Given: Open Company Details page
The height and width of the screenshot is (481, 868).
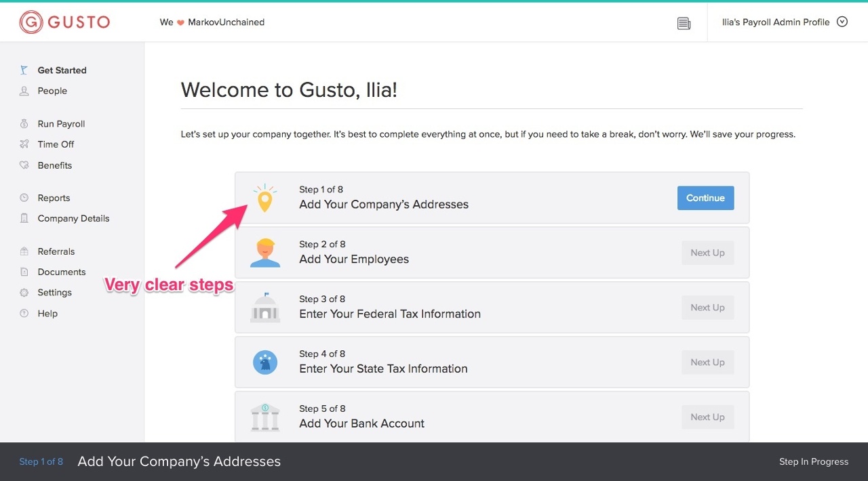Looking at the screenshot, I should 73,218.
